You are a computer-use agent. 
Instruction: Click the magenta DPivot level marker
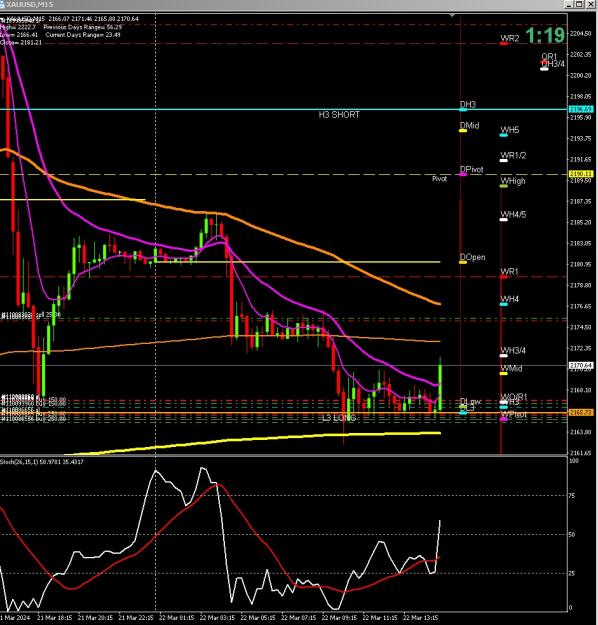tap(463, 174)
